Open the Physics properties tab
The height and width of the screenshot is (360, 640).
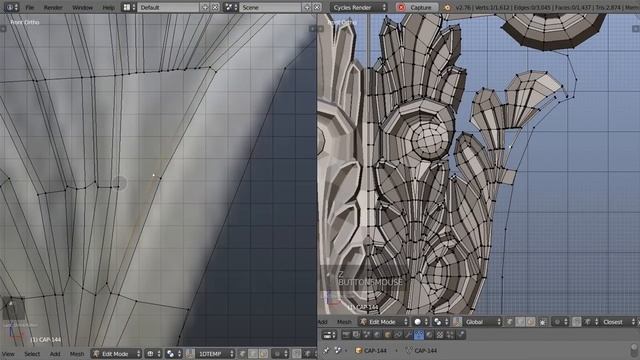point(461,335)
